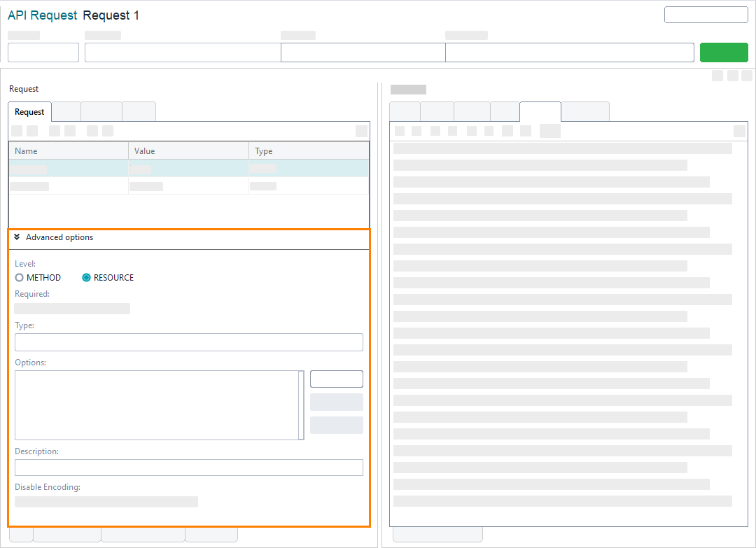The image size is (756, 548).
Task: Click the wide icon near the middle of the response toolbar
Action: coord(549,130)
